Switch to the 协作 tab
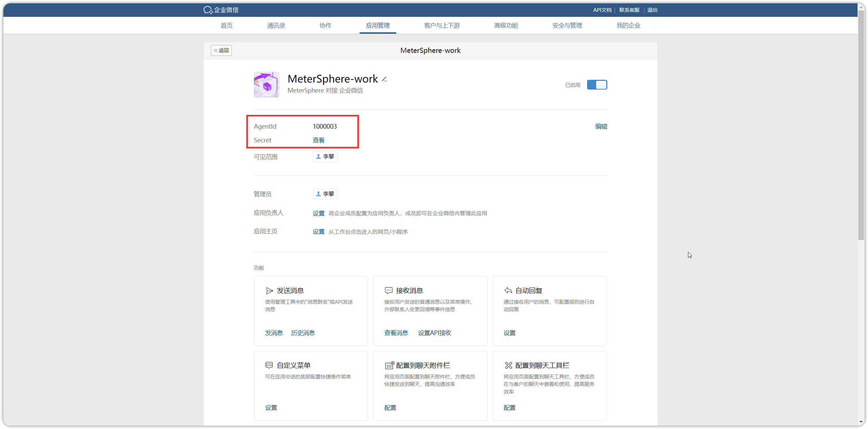 (x=326, y=25)
